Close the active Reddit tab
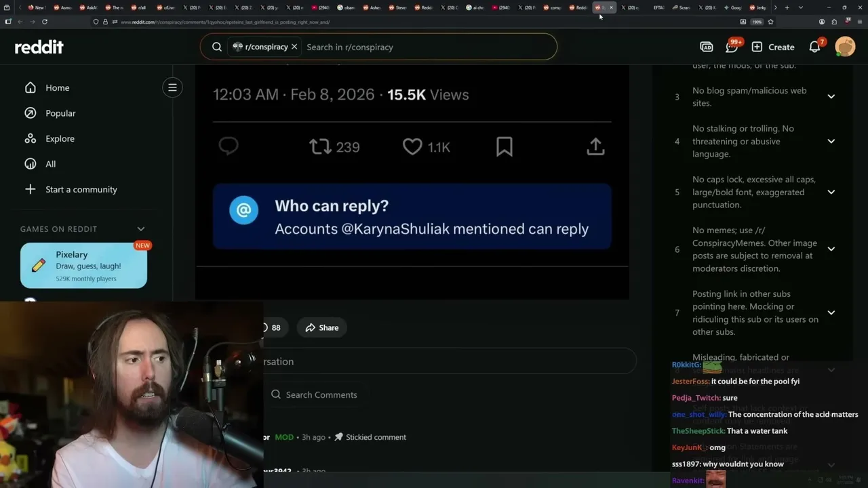Screen dimensions: 868x488 click(x=611, y=7)
